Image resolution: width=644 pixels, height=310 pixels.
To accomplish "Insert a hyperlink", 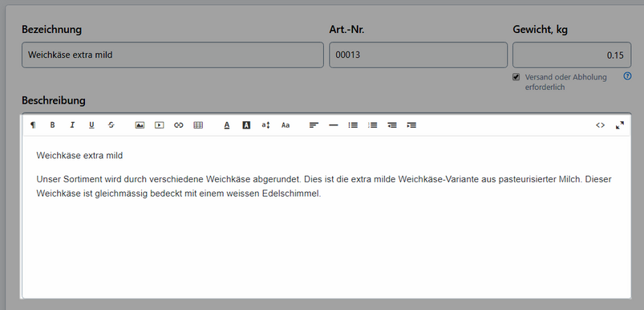I will coord(178,125).
